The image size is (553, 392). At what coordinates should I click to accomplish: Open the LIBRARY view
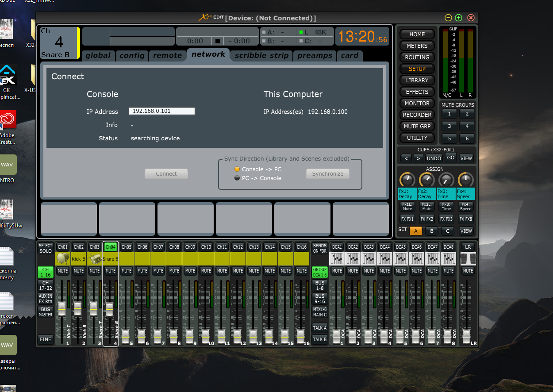417,80
